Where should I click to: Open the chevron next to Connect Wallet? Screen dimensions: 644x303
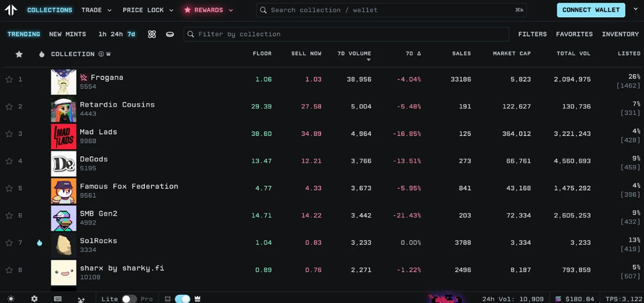click(636, 9)
